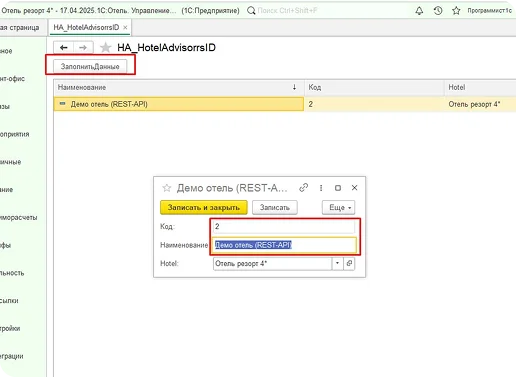516x377 pixels.
Task: Click the Программист1с user name
Action: 489,11
